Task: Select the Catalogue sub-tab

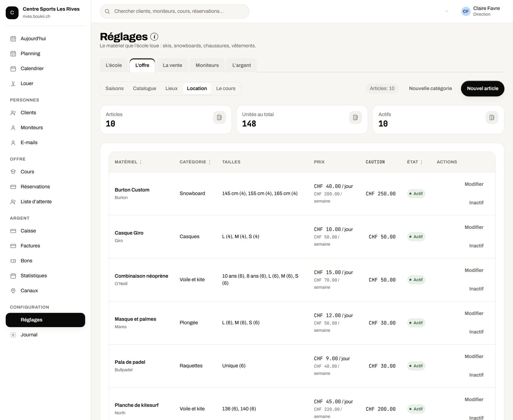Action: (145, 89)
